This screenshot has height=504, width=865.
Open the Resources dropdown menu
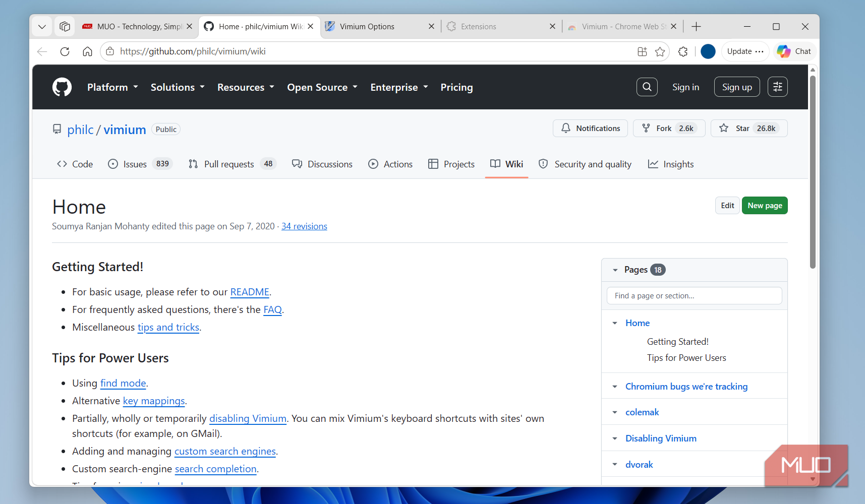tap(246, 87)
